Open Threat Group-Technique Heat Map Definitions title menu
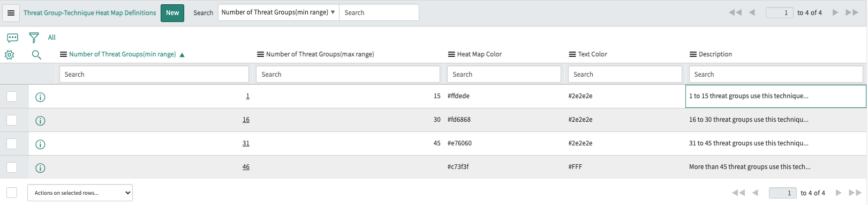 pos(90,13)
